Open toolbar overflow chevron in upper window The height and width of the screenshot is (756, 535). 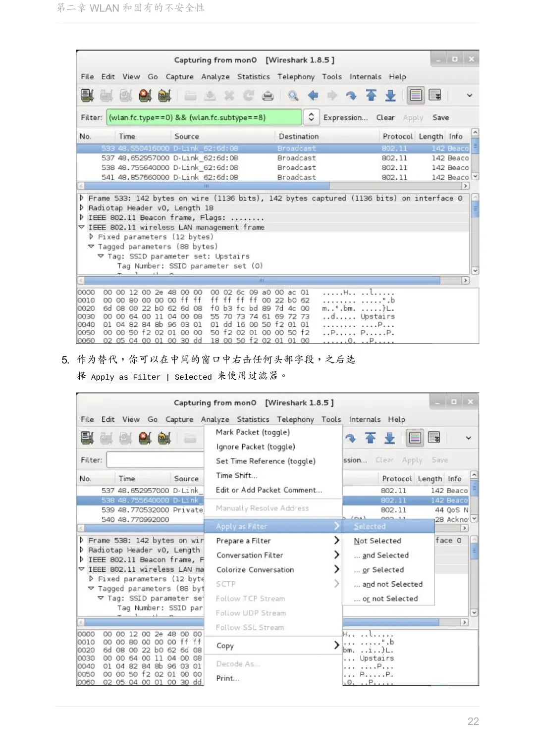[470, 95]
